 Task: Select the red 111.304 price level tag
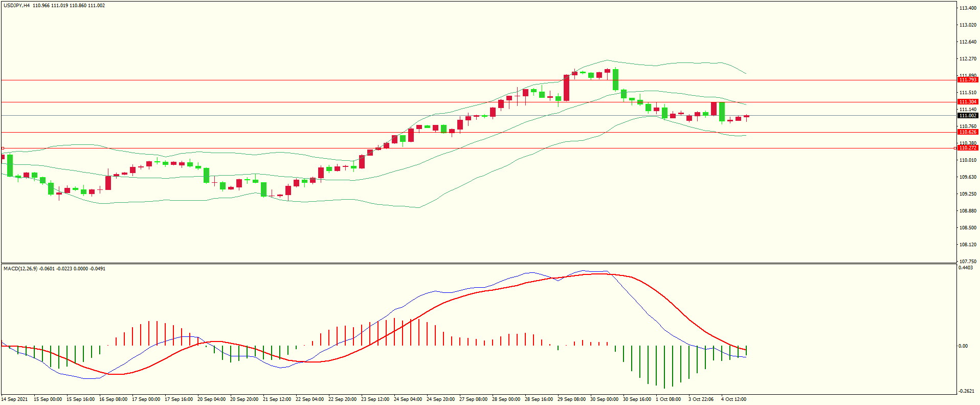coord(968,102)
